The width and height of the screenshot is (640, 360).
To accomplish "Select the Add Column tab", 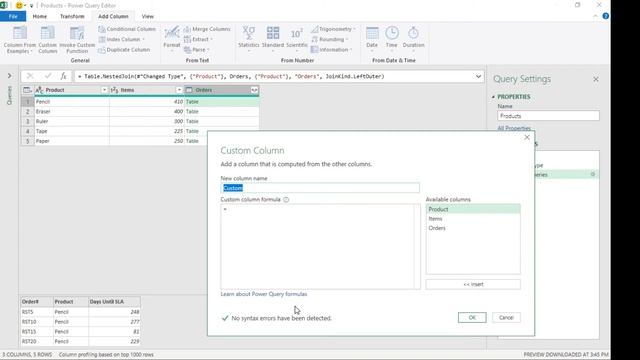I will [x=113, y=16].
